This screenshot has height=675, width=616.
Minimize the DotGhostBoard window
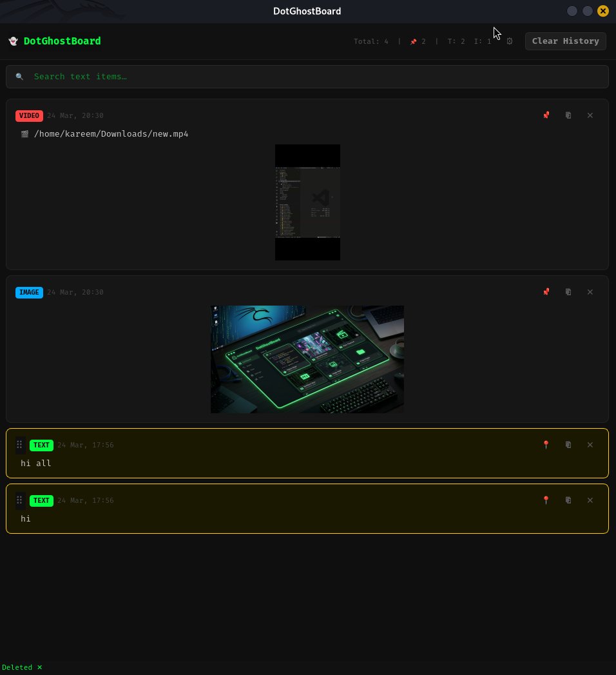tap(572, 11)
